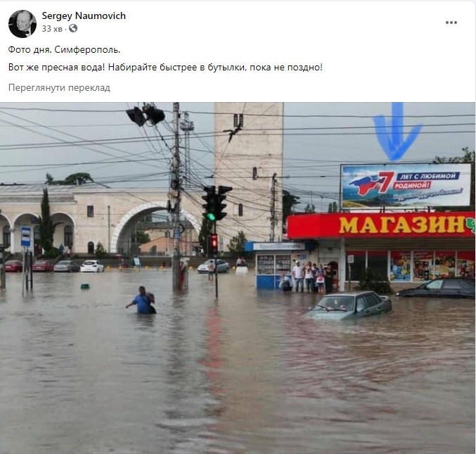Click the man in blue wading through water
Image resolution: width=476 pixels, height=454 pixels.
click(x=142, y=301)
